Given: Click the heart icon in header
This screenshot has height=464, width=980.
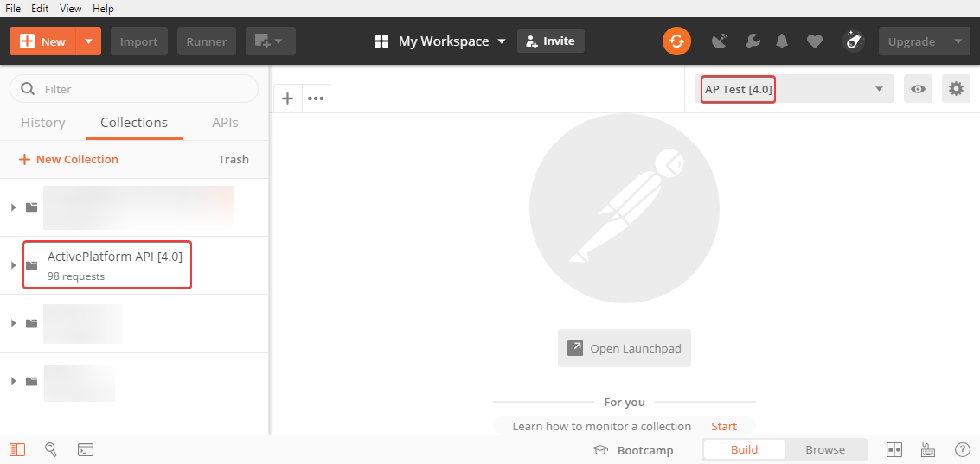Looking at the screenshot, I should (814, 41).
